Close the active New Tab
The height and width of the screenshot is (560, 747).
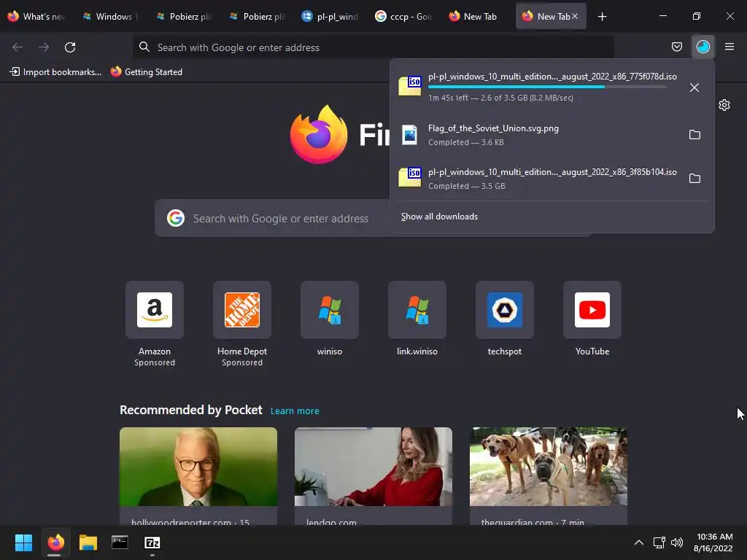575,16
